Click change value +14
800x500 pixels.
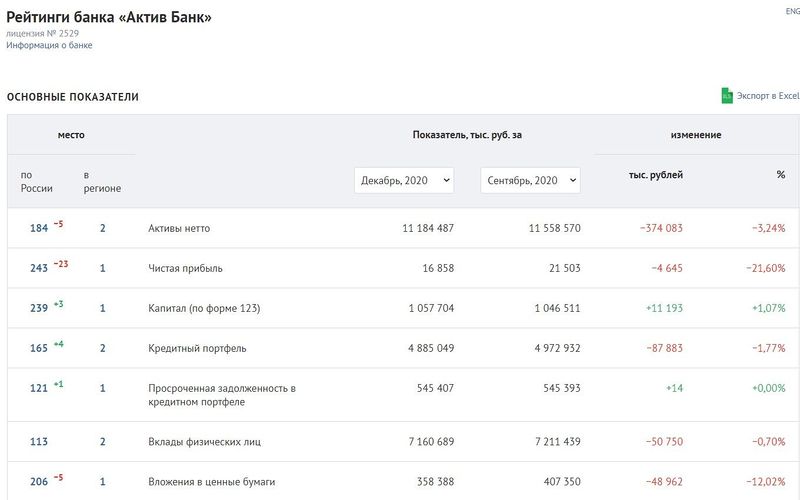674,388
